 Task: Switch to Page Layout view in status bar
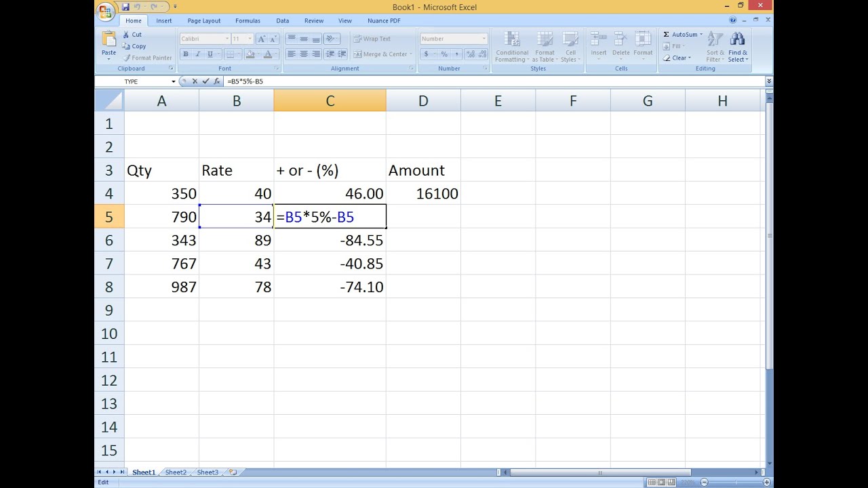[x=661, y=483]
